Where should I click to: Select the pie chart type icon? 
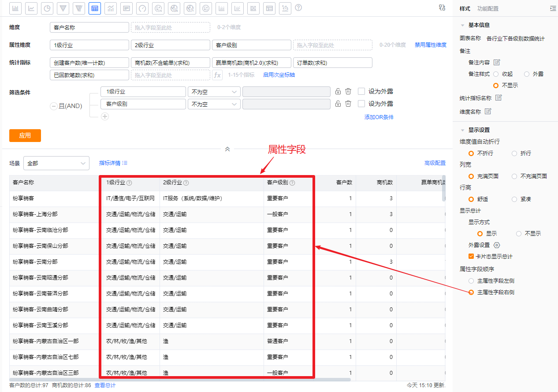click(47, 8)
